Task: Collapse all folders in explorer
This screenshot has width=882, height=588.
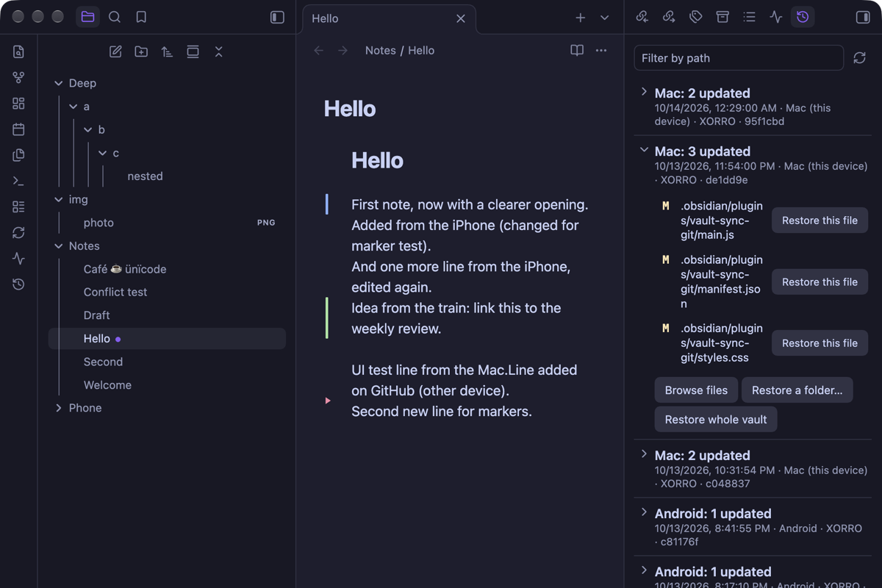Action: pos(218,51)
